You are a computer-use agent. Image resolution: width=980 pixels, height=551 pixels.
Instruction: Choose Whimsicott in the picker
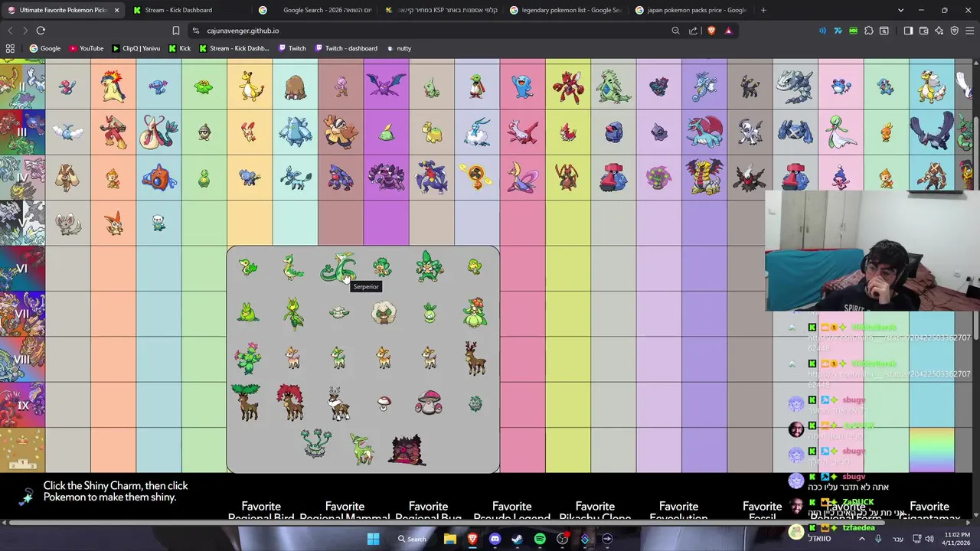[x=384, y=313]
